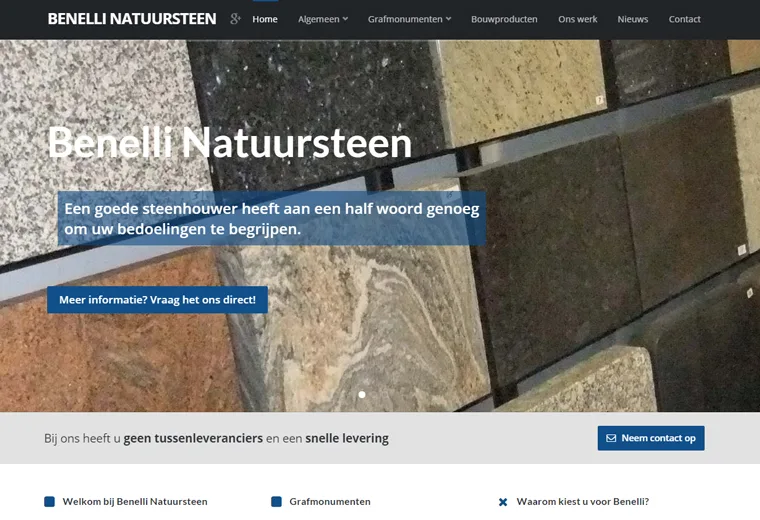Select the white carousel slide indicator dot

click(362, 395)
